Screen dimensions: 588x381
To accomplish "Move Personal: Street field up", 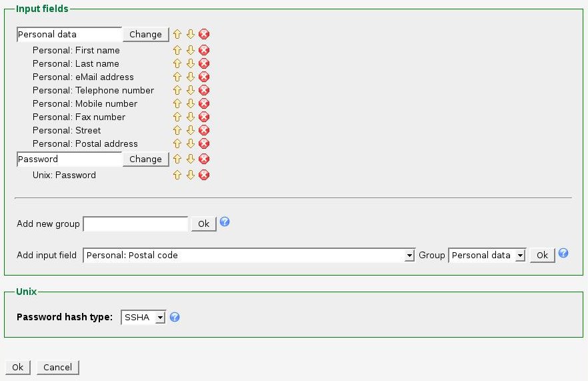I will pos(177,130).
